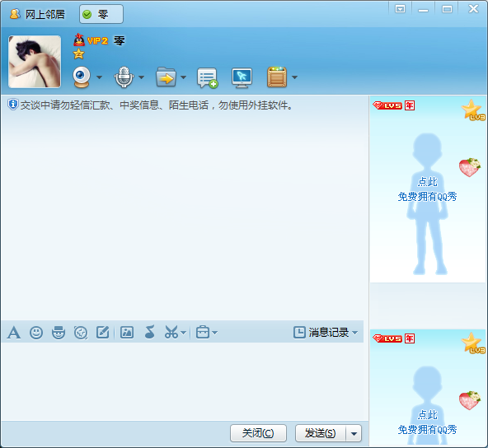Open the font settings A icon
This screenshot has height=448, width=488.
[x=14, y=333]
